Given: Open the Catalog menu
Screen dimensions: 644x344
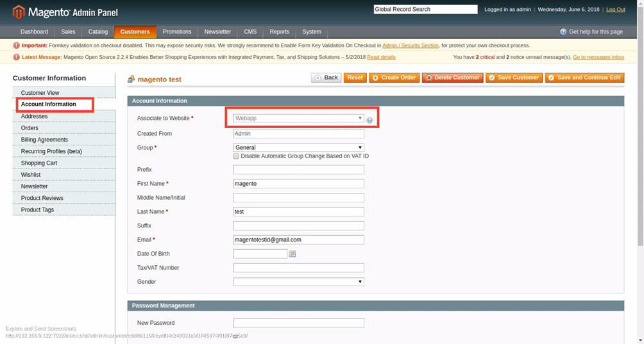Looking at the screenshot, I should pyautogui.click(x=98, y=31).
